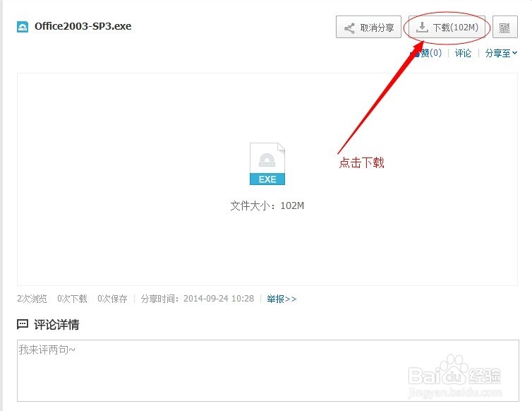
Task: Expand the 分享至 dropdown
Action: 501,53
